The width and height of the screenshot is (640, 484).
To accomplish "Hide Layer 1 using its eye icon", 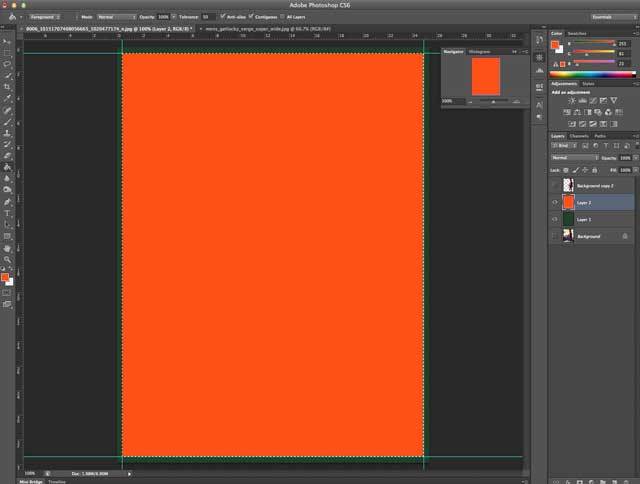I will point(554,219).
